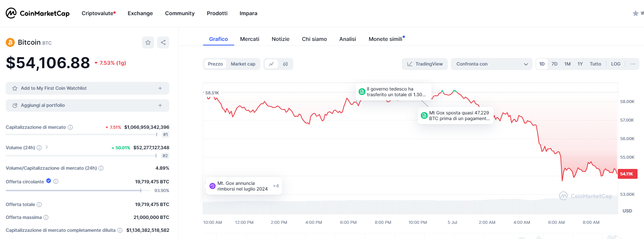644x239 pixels.
Task: Select the line chart icon
Action: (x=271, y=64)
